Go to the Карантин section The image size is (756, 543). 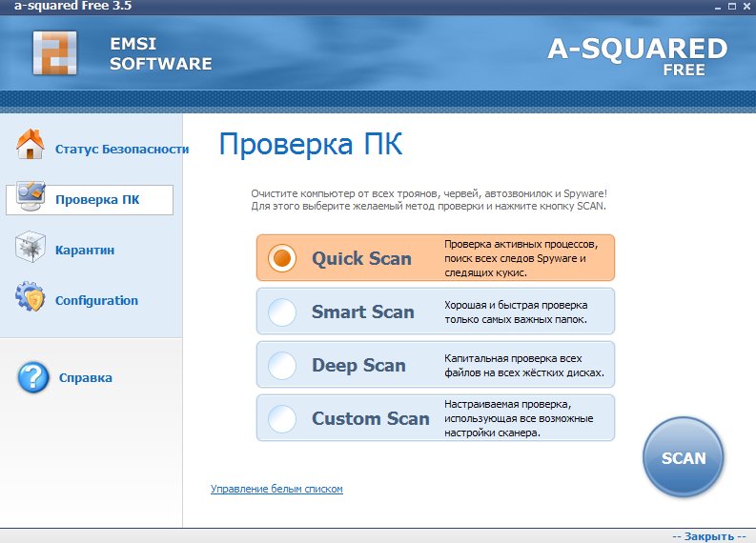[85, 250]
